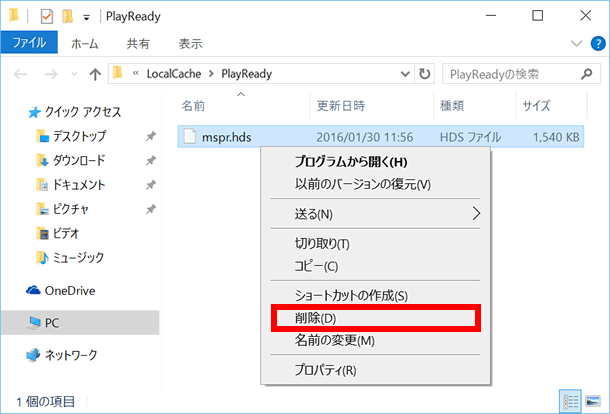Click the PlayReady breadcrumb in the address bar
Screen dimensions: 610x414
tap(246, 74)
